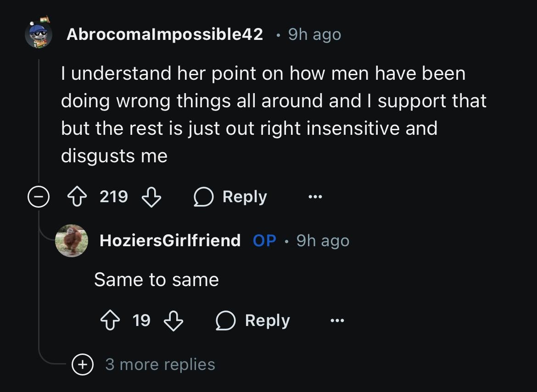Reply to the "Same to same" comment
The width and height of the screenshot is (537, 392).
(x=253, y=320)
